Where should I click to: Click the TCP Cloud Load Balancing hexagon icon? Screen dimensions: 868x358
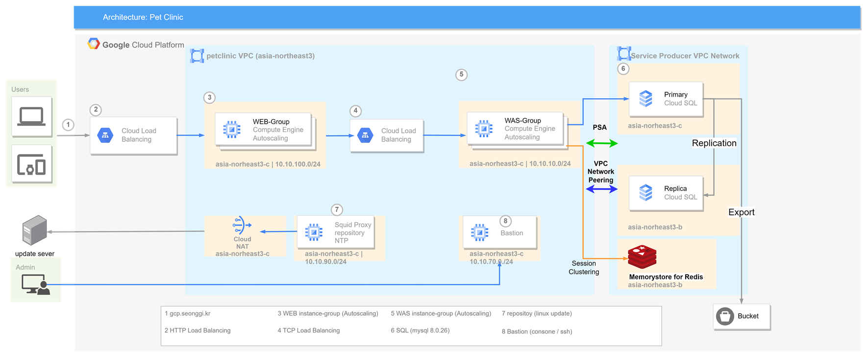(x=365, y=135)
